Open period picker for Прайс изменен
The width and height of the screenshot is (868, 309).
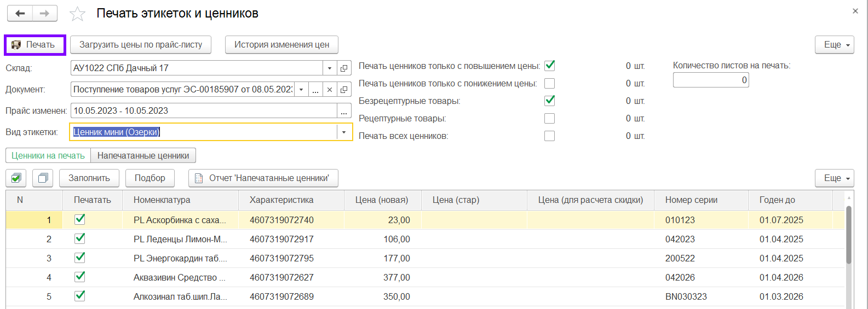coord(344,111)
